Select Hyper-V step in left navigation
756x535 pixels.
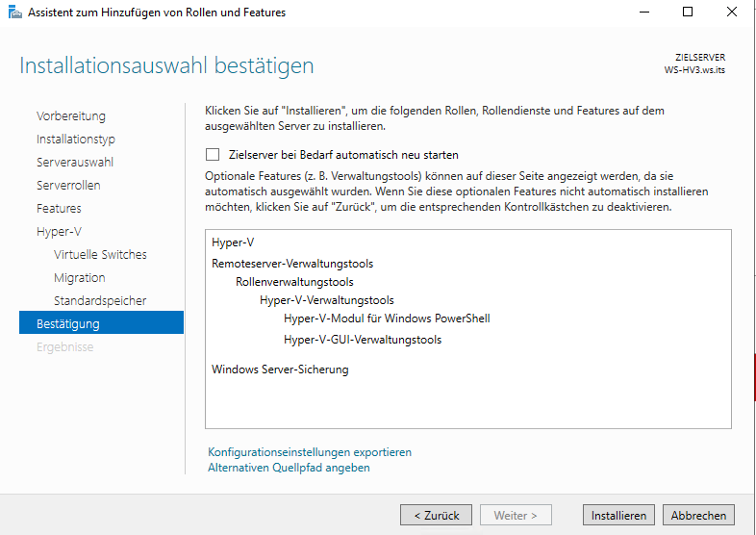(x=59, y=232)
